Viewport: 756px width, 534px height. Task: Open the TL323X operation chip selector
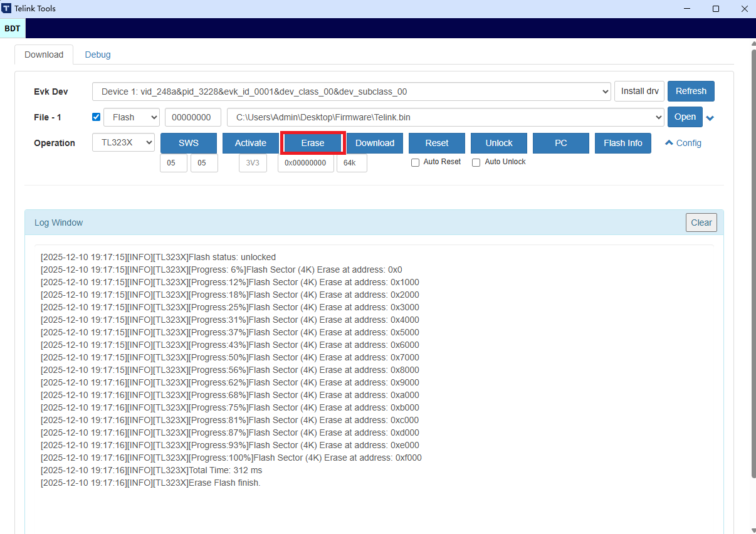click(x=123, y=142)
